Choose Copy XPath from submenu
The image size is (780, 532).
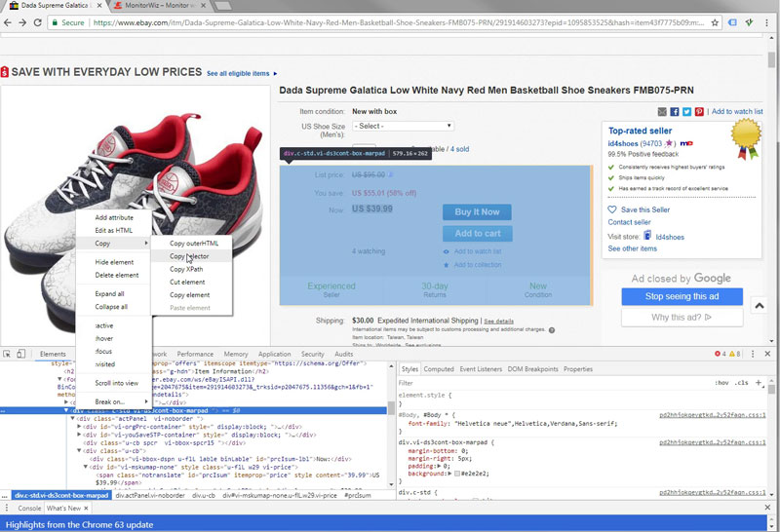[x=191, y=269]
